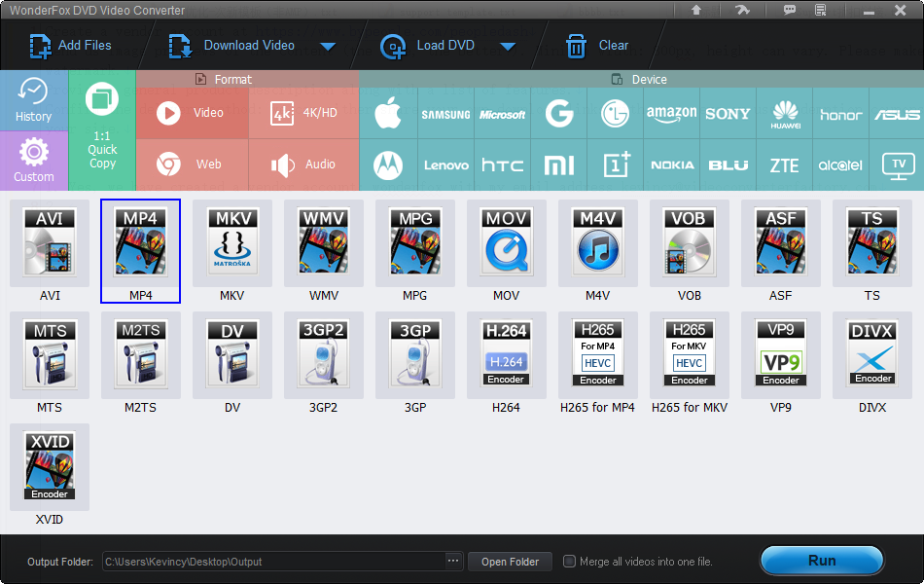Open the Web format tab
The width and height of the screenshot is (924, 584).
click(x=193, y=164)
